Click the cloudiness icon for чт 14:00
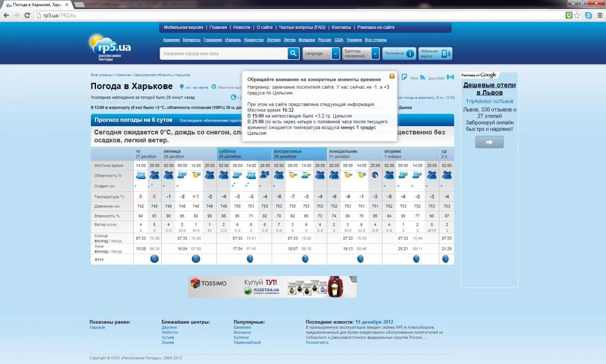Viewport: 606px width, 364px height. pyautogui.click(x=140, y=175)
